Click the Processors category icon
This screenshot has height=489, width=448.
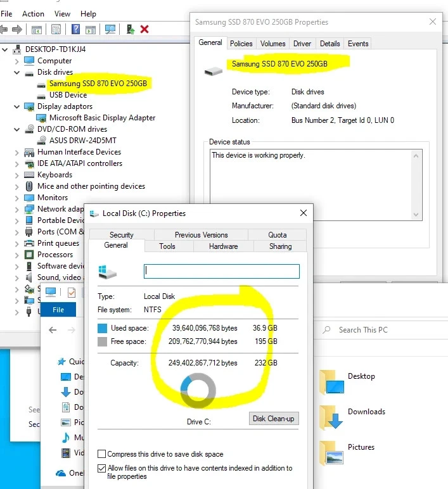[x=29, y=255]
